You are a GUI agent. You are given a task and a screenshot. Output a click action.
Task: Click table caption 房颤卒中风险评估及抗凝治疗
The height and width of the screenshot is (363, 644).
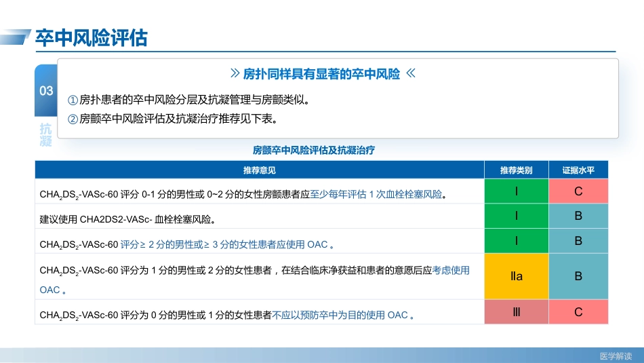[314, 151]
